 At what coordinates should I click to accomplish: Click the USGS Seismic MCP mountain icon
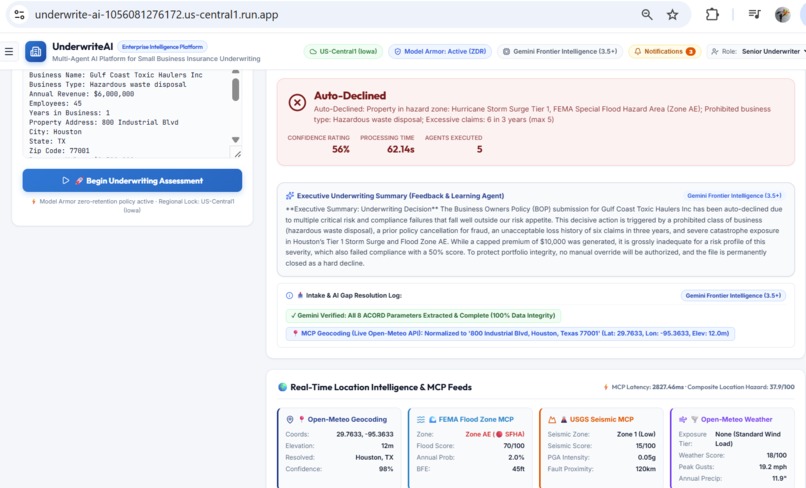pos(552,420)
